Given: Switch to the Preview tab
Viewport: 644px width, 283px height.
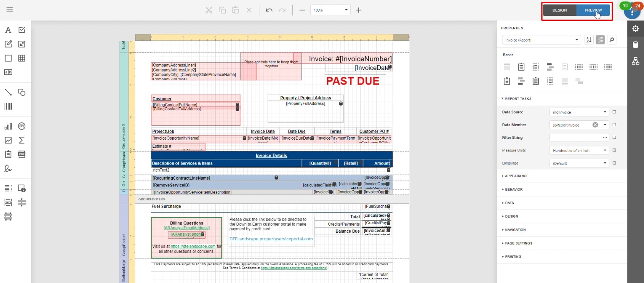Looking at the screenshot, I should tap(593, 10).
